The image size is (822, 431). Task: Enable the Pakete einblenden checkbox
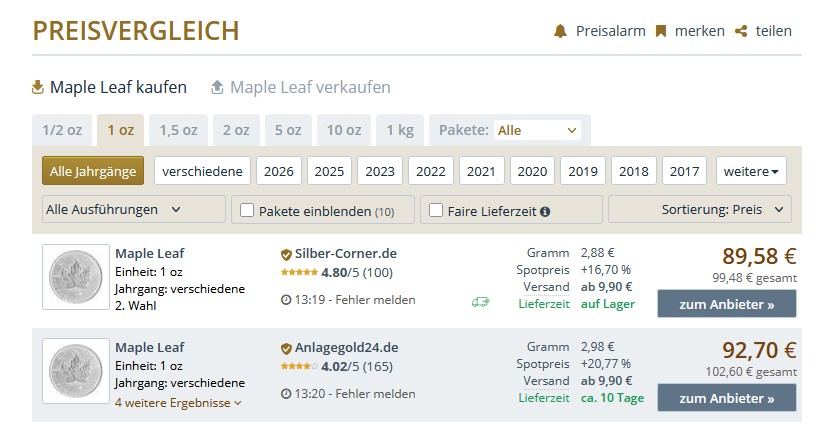(x=245, y=210)
